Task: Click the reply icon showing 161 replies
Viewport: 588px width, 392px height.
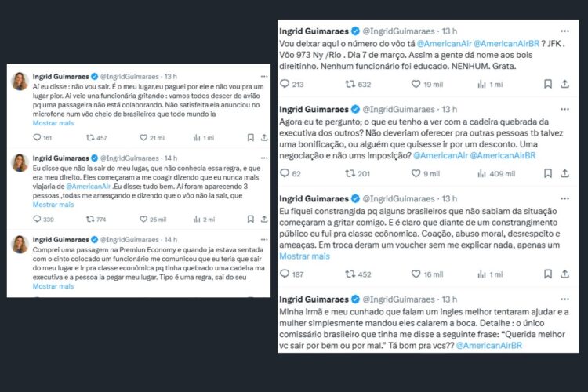Action: (x=38, y=137)
